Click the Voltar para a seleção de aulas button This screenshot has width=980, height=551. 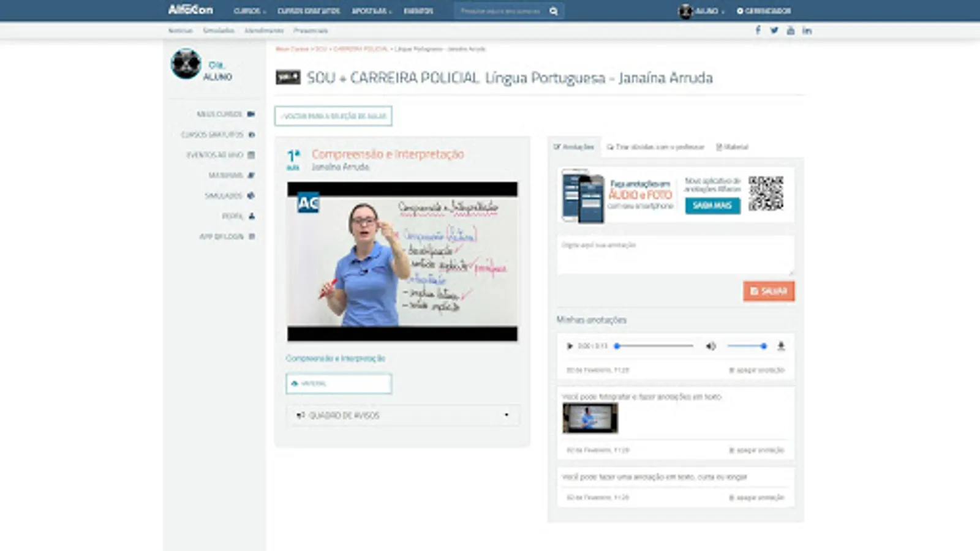(x=333, y=116)
